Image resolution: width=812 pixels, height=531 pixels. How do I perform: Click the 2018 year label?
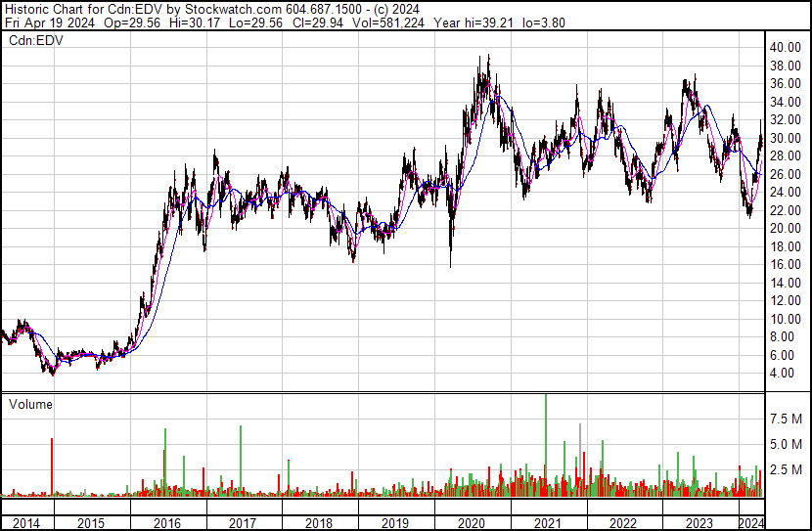(319, 523)
